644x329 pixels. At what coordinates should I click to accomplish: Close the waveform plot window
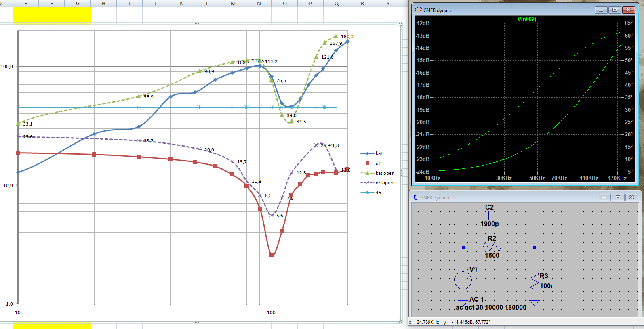pyautogui.click(x=629, y=10)
